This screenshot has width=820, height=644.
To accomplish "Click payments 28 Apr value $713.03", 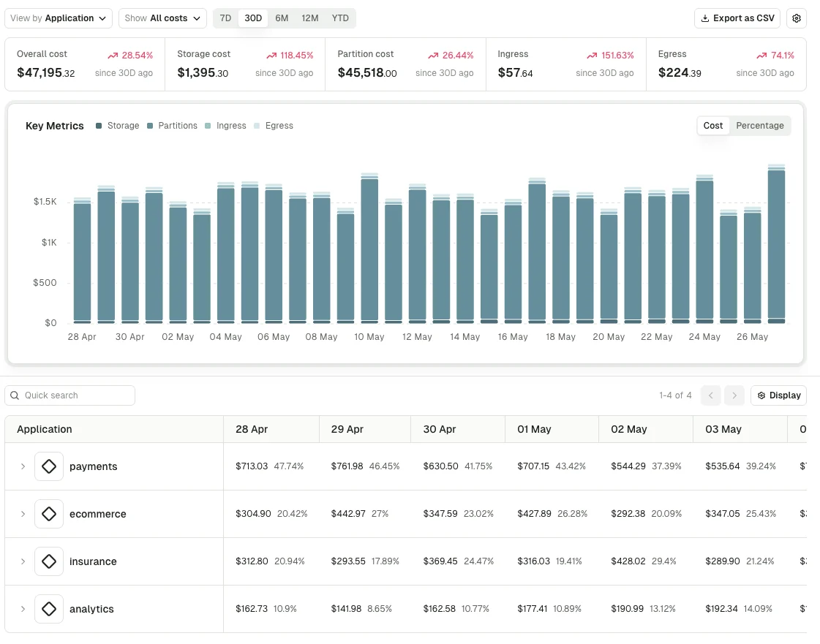I will coord(252,466).
